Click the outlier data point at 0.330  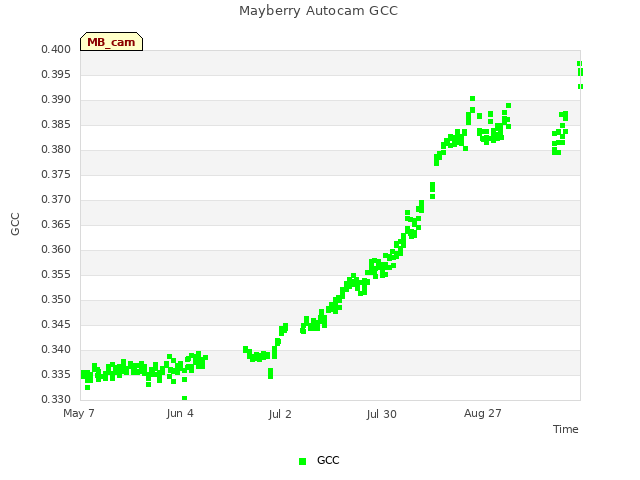coord(184,398)
